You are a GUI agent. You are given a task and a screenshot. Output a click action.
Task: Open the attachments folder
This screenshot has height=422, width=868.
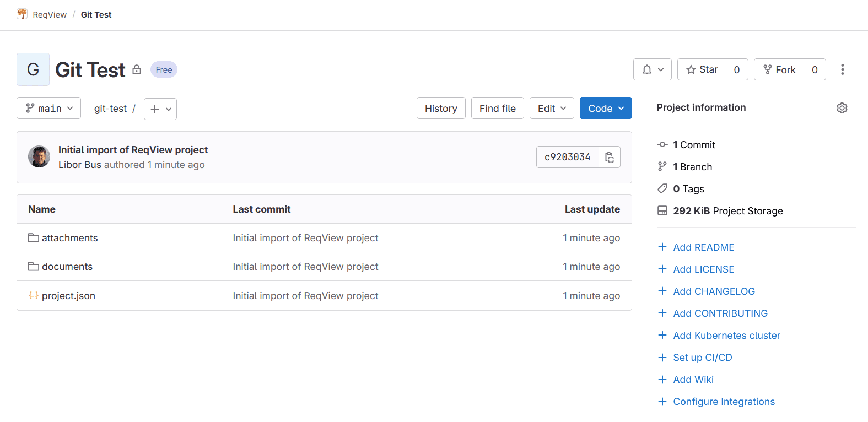pos(70,238)
